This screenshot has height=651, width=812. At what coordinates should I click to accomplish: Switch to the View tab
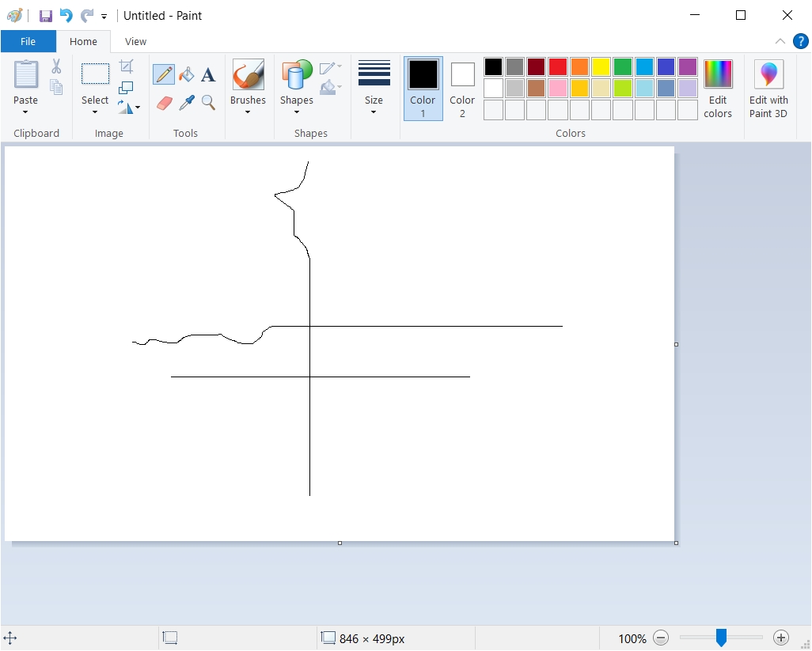click(x=135, y=41)
